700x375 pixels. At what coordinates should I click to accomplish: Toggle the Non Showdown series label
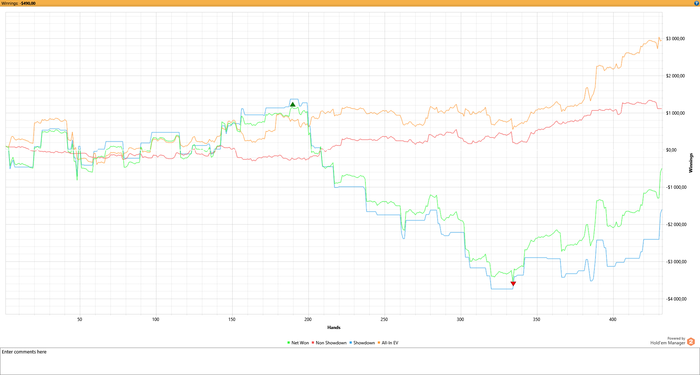pyautogui.click(x=331, y=343)
